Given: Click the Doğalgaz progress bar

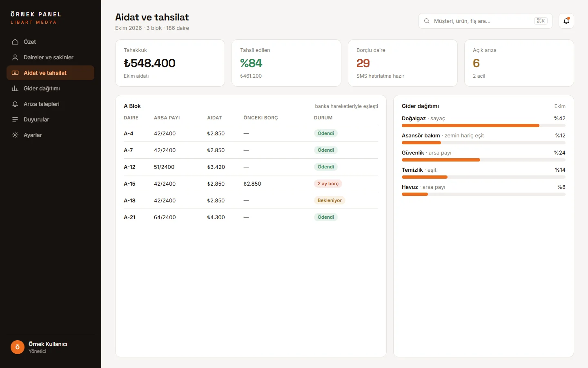Looking at the screenshot, I should pyautogui.click(x=483, y=126).
